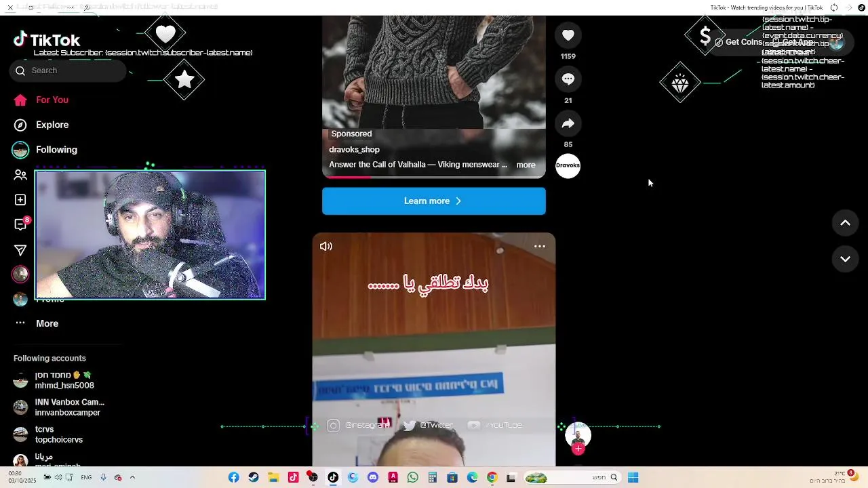Click the Upload plus icon in sidebar
The image size is (868, 488).
(x=20, y=200)
